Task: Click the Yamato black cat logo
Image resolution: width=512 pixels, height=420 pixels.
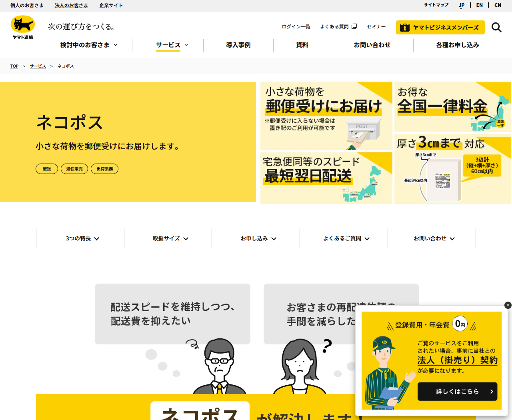Action: 23,27
